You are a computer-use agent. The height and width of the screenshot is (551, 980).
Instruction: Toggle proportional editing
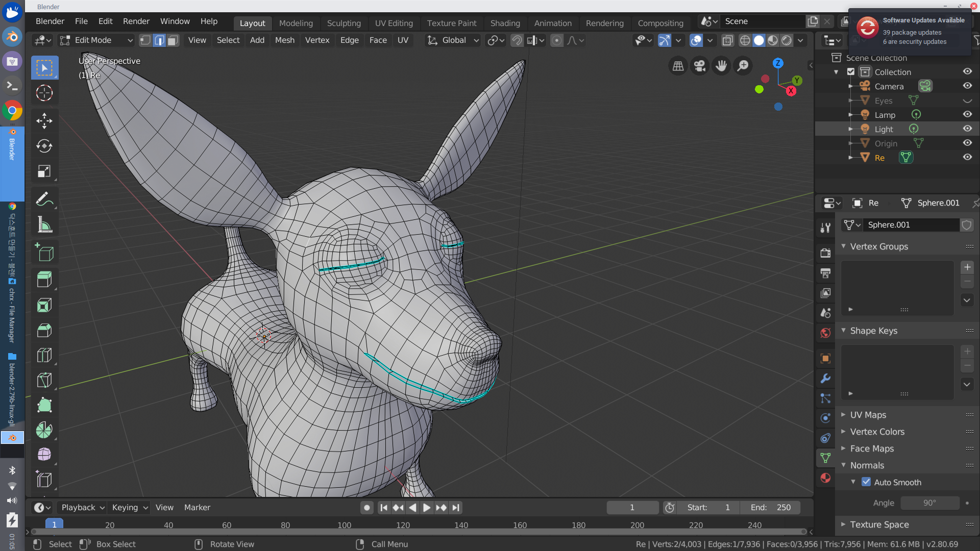(x=557, y=40)
